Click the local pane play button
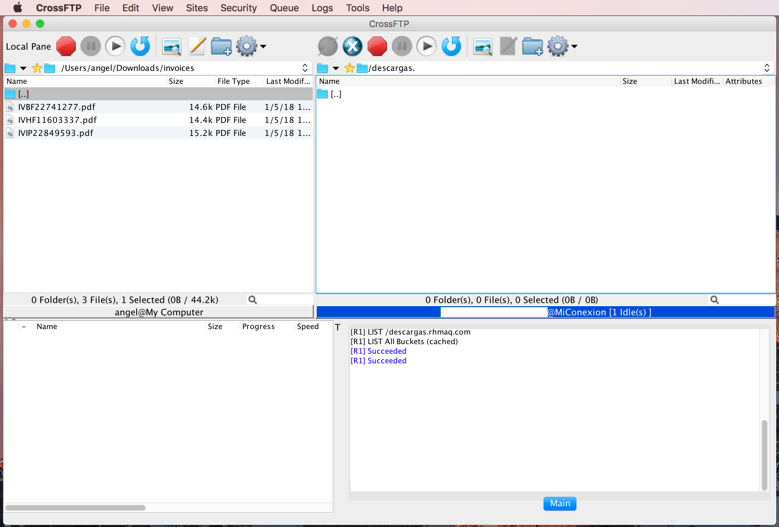This screenshot has width=779, height=527. [x=115, y=46]
